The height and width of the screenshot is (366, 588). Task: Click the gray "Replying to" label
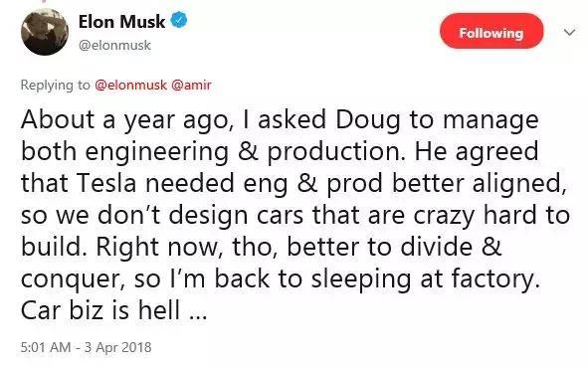click(56, 86)
